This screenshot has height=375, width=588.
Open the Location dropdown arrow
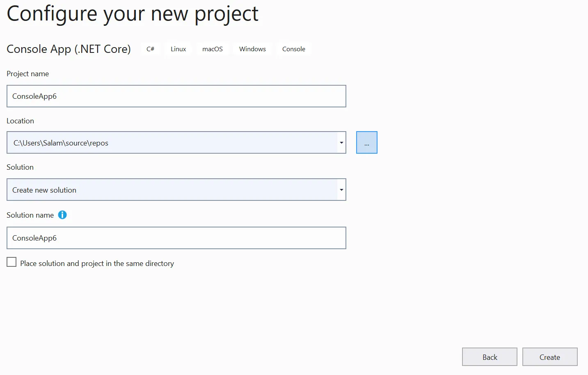click(341, 142)
